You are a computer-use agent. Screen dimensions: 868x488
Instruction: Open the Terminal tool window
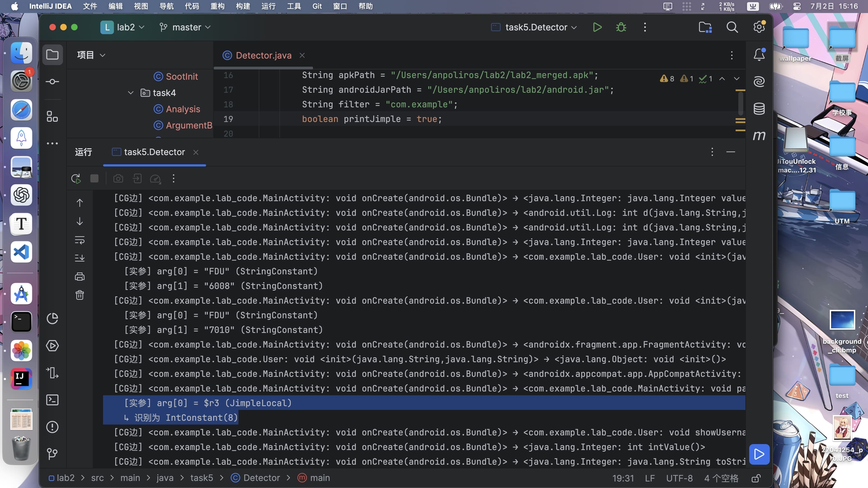pyautogui.click(x=52, y=400)
